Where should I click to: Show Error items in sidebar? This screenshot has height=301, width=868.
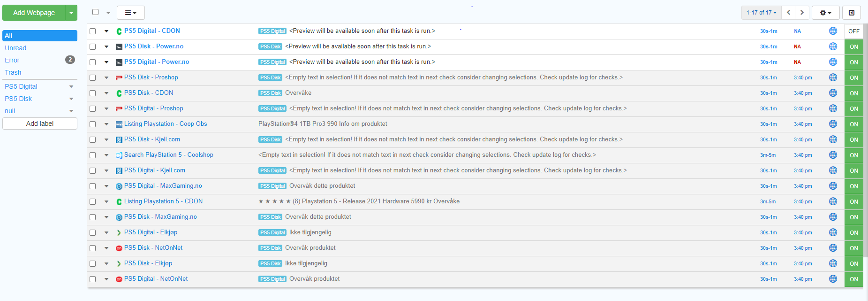(12, 60)
